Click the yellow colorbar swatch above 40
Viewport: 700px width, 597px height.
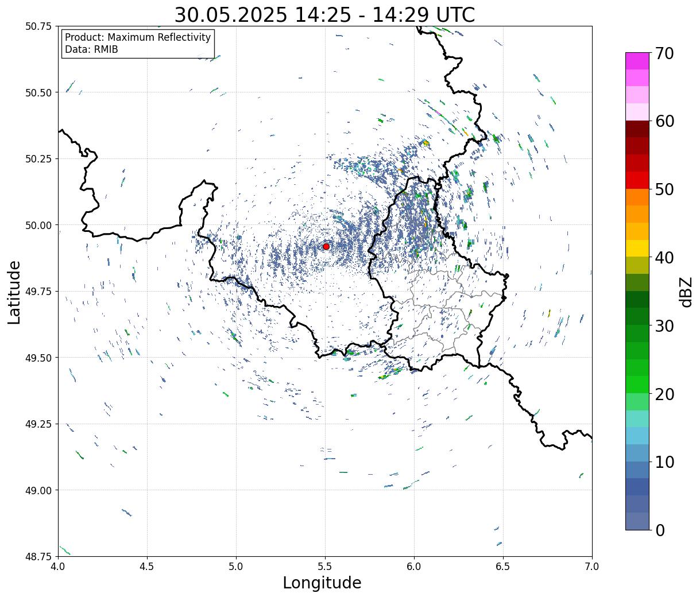(637, 248)
